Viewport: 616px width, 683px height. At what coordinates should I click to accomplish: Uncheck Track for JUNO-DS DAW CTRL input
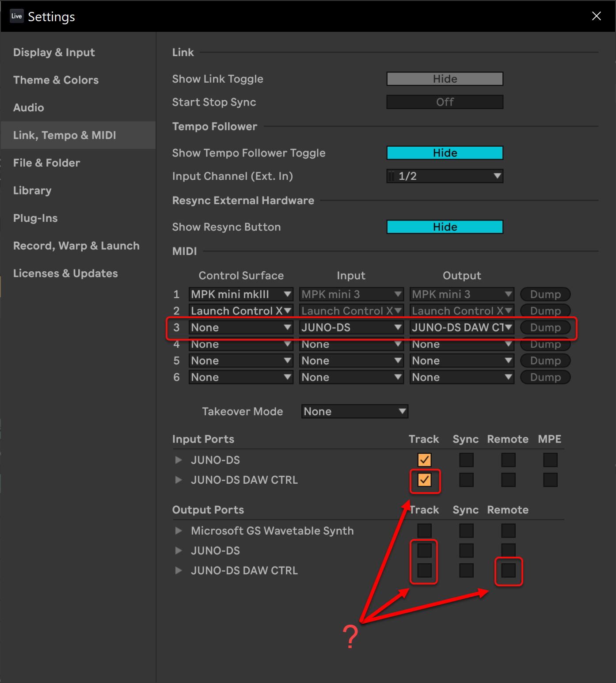[424, 480]
